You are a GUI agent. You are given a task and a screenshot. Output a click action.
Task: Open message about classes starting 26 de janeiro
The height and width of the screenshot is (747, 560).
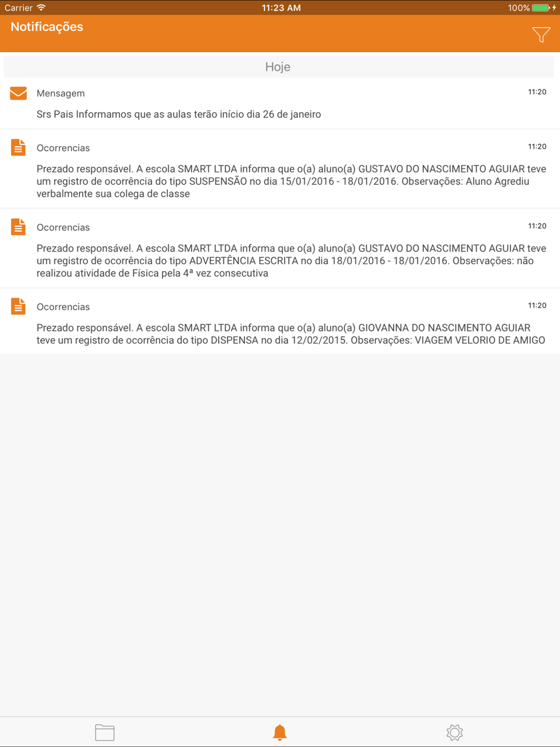point(179,114)
